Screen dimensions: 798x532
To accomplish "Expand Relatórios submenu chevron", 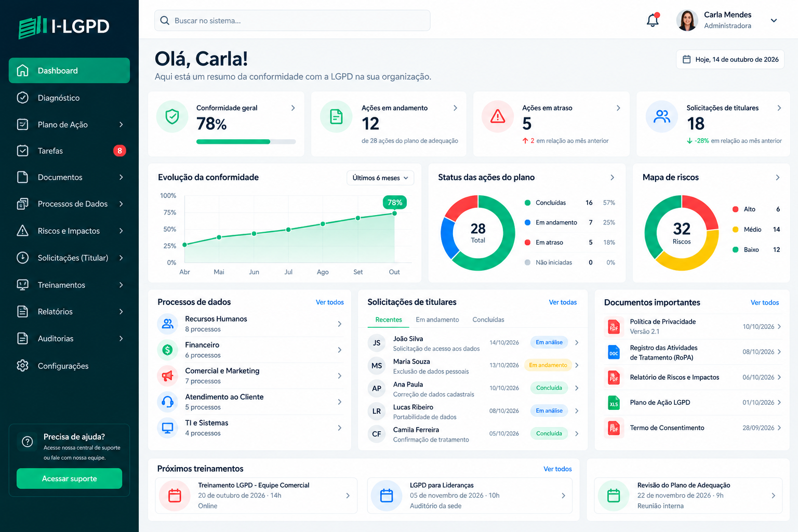I will (121, 312).
